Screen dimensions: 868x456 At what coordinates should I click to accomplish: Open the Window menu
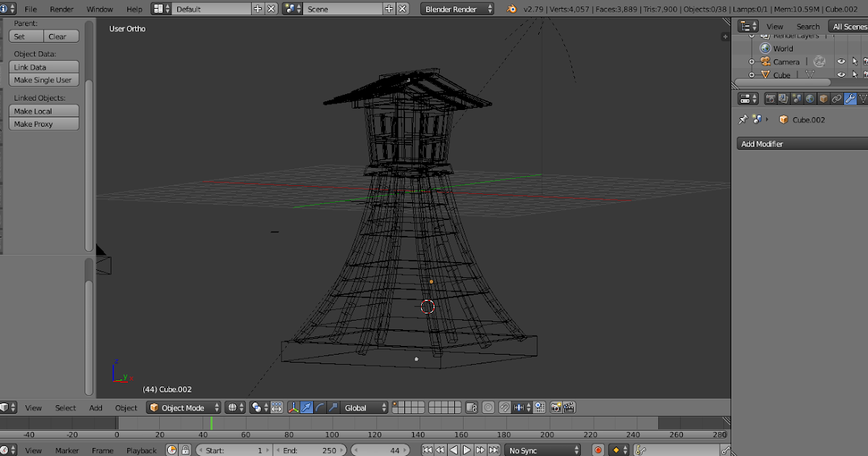click(100, 9)
